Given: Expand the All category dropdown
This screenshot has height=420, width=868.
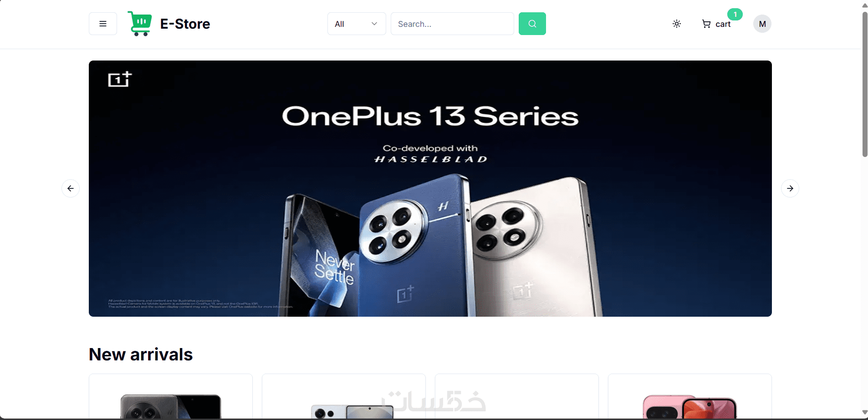Looking at the screenshot, I should [x=357, y=24].
